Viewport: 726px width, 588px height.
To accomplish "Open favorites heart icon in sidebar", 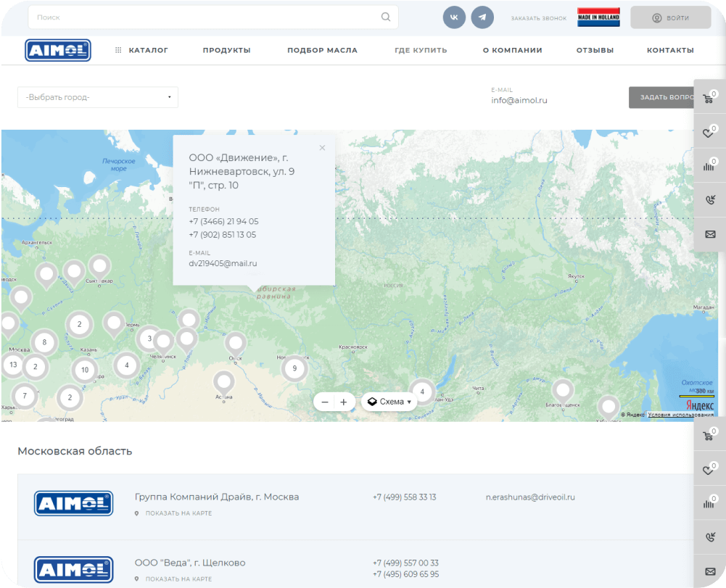I will pos(709,133).
